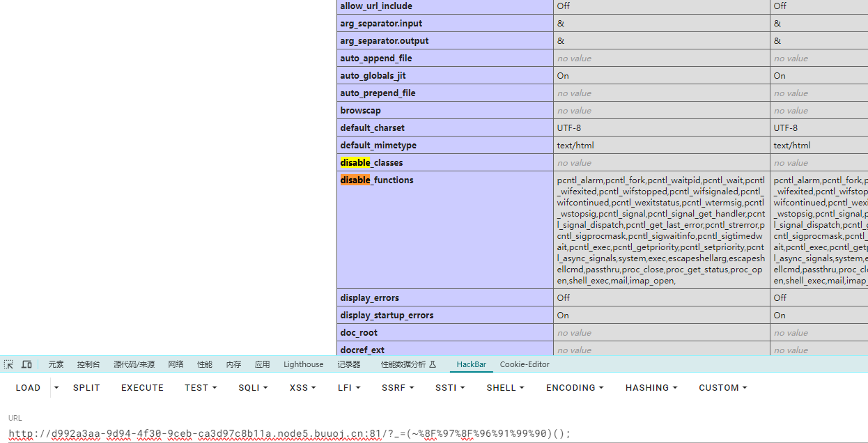Image resolution: width=868 pixels, height=443 pixels.
Task: Click the SPLIT button
Action: (x=86, y=388)
